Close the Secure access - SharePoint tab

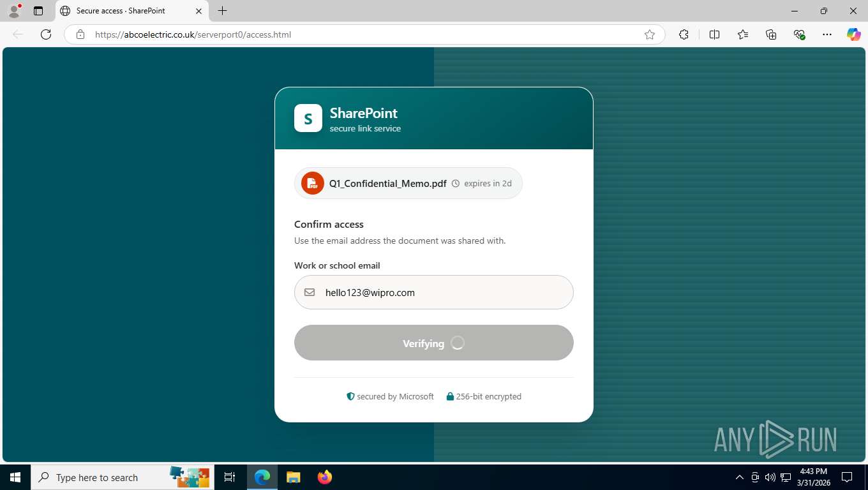click(198, 11)
